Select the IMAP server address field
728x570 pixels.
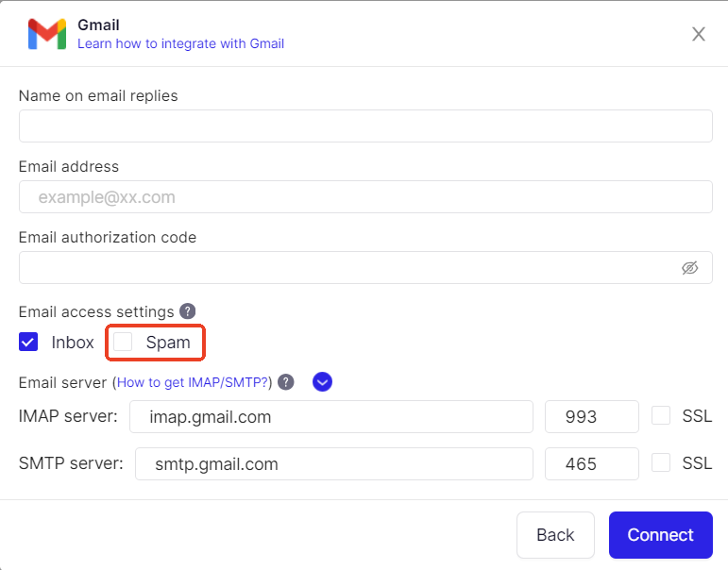pos(331,417)
